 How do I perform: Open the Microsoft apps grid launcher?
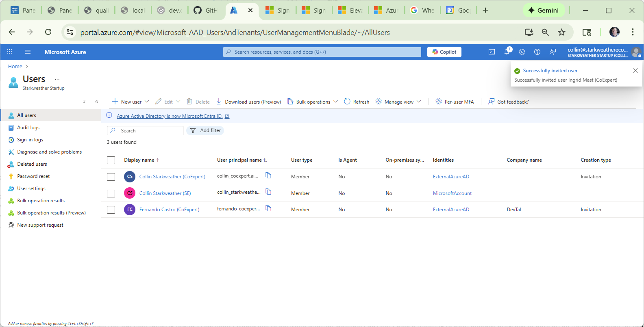pos(9,52)
